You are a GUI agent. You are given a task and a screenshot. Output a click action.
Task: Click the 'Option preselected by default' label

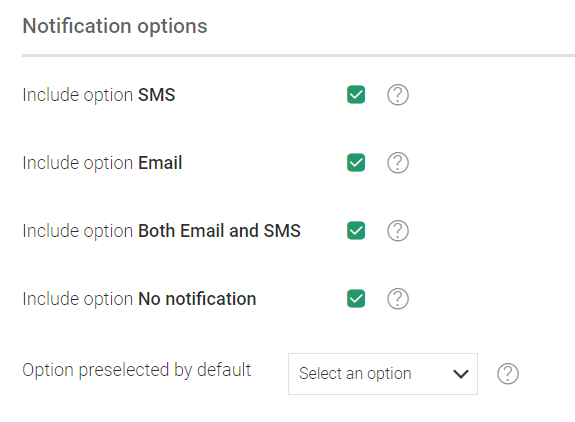[137, 370]
